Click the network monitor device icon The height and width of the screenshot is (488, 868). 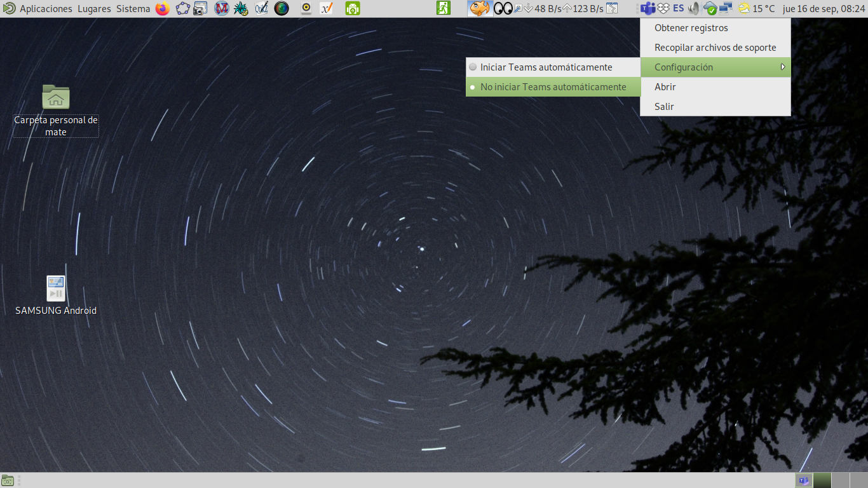[518, 8]
